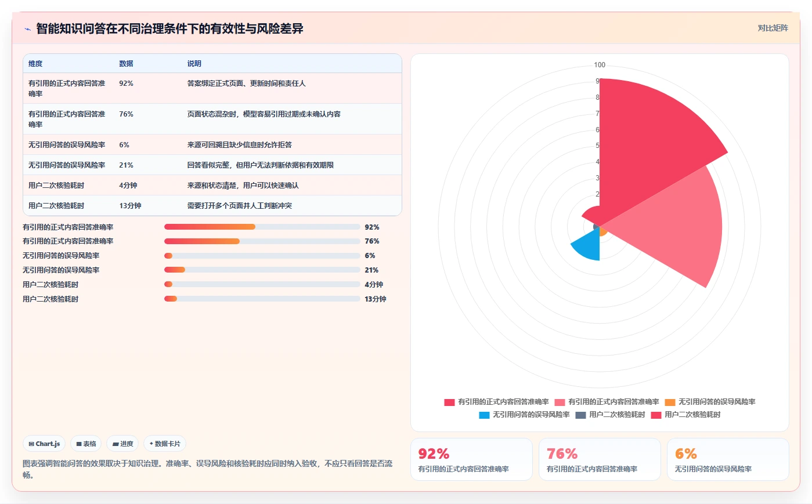Click the progress bar labeled 21%
The width and height of the screenshot is (812, 504).
[x=262, y=270]
